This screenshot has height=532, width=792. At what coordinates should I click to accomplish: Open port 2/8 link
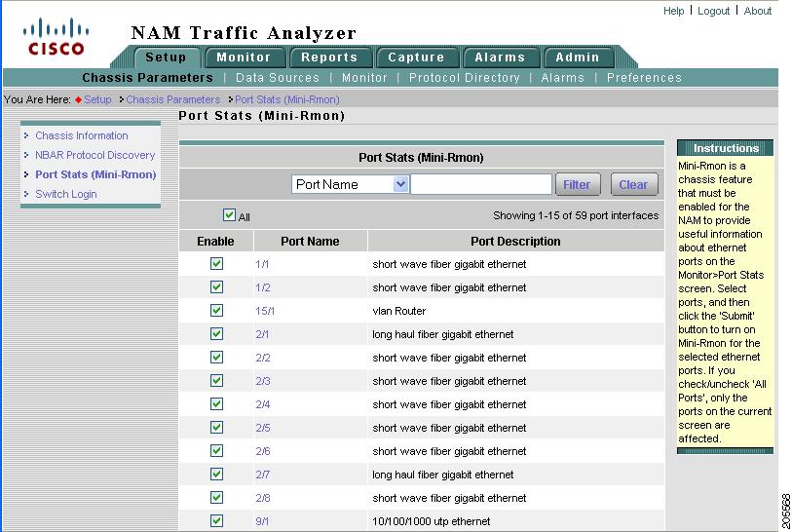click(263, 498)
